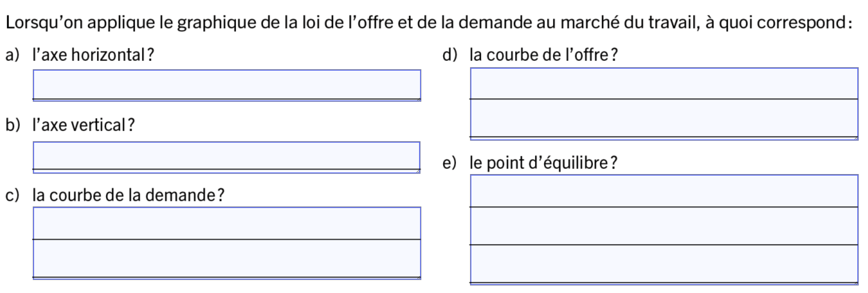Focus the answer box for "l'axe vertical"
The width and height of the screenshot is (868, 293).
(227, 157)
